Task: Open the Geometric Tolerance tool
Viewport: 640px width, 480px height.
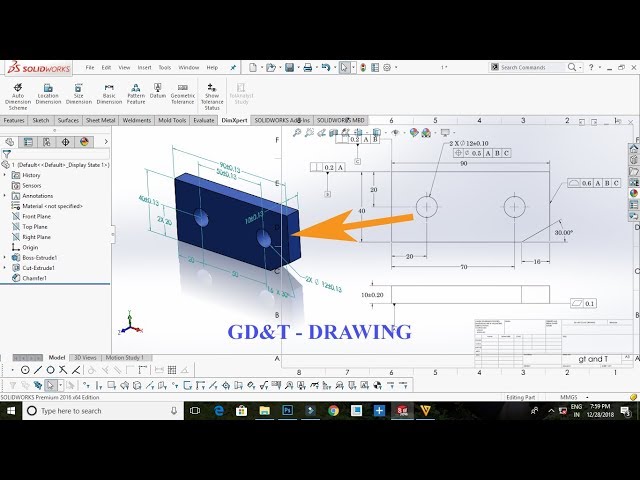Action: click(182, 93)
